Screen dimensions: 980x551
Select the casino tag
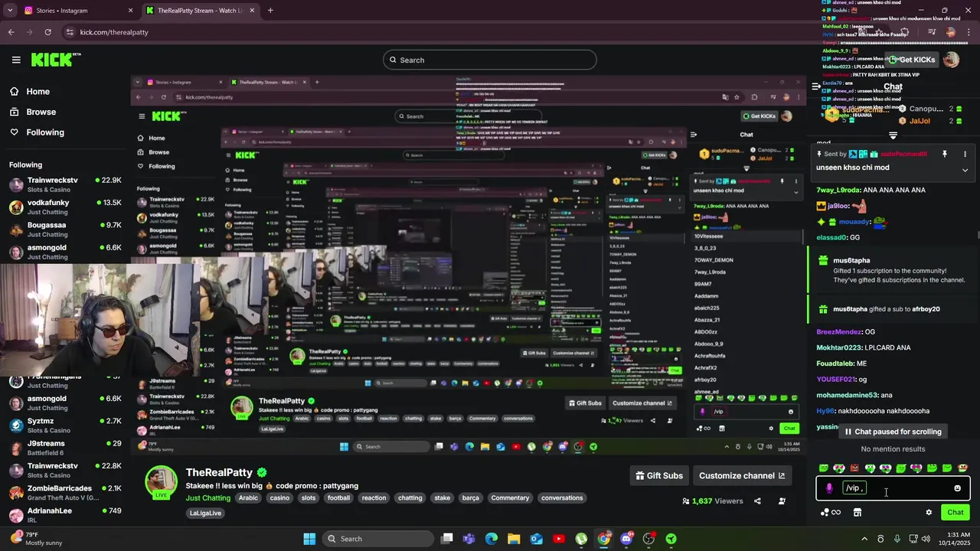[x=279, y=497]
